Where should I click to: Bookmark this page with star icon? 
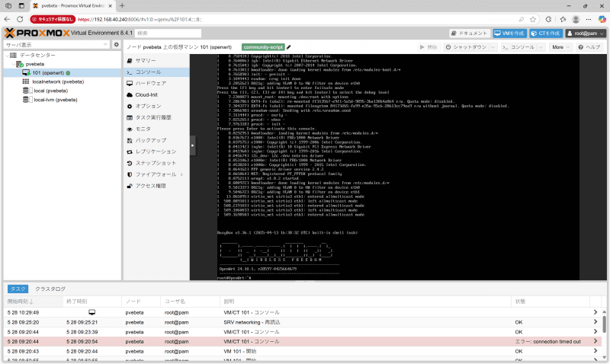[533, 20]
